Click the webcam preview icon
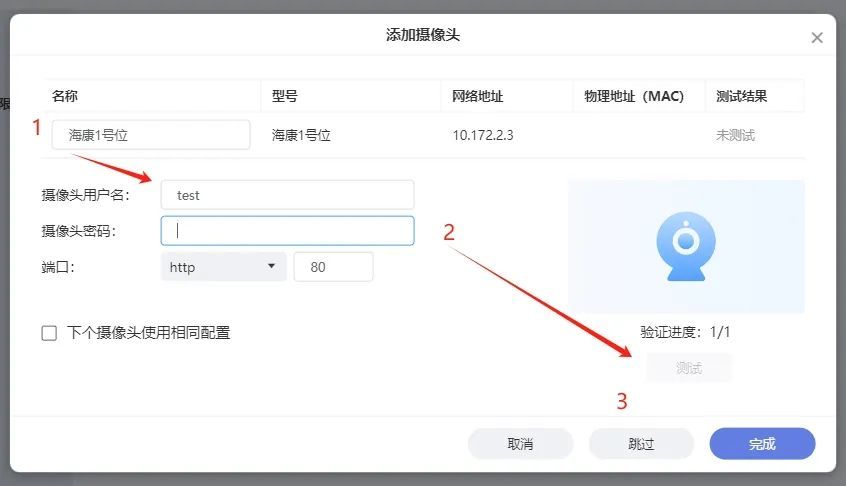The width and height of the screenshot is (846, 486). (x=685, y=246)
